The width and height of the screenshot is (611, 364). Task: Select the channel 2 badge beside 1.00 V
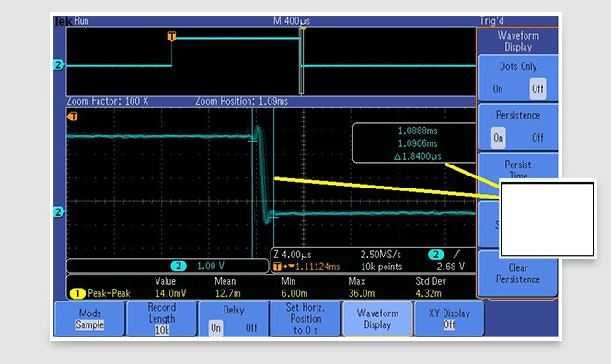pyautogui.click(x=179, y=266)
